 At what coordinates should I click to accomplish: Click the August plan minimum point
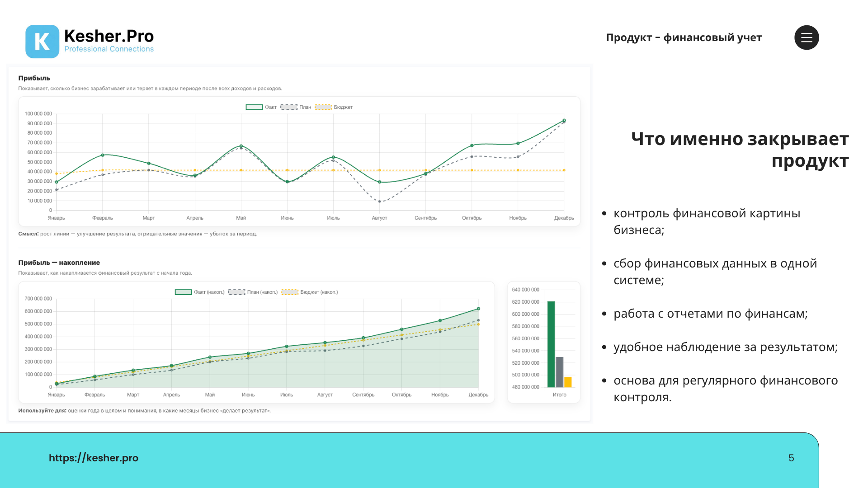tap(380, 202)
